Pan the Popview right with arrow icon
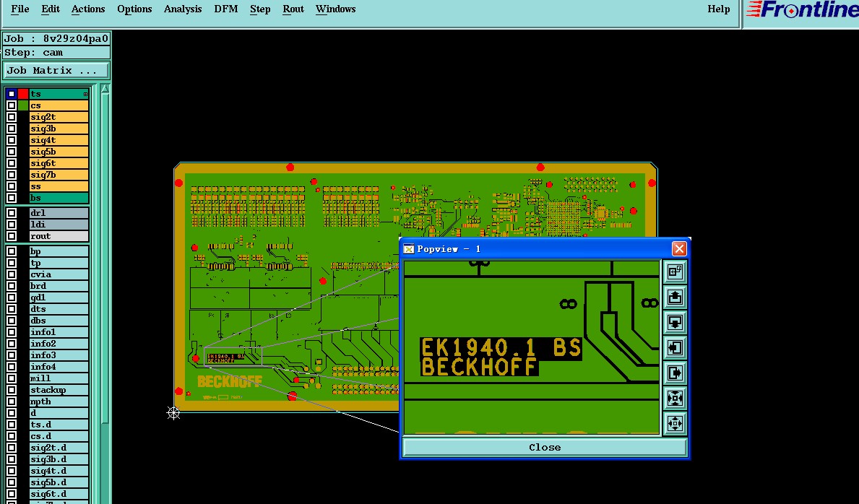Image resolution: width=859 pixels, height=504 pixels. point(675,373)
